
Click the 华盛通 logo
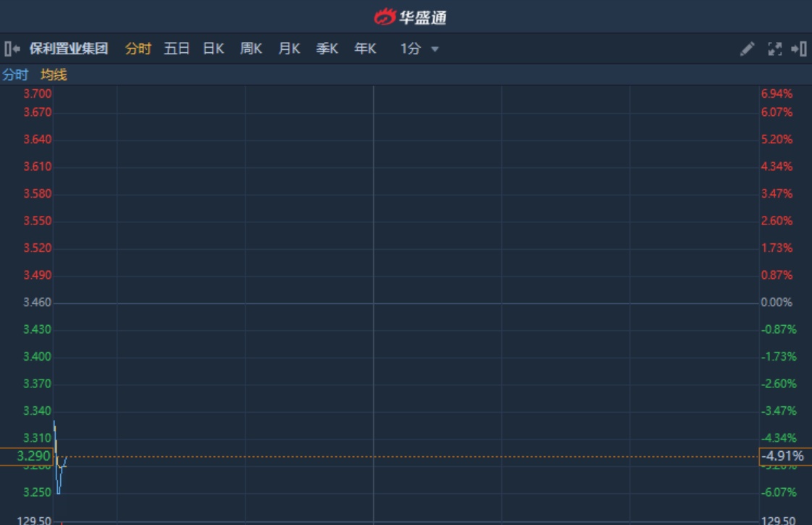point(410,17)
